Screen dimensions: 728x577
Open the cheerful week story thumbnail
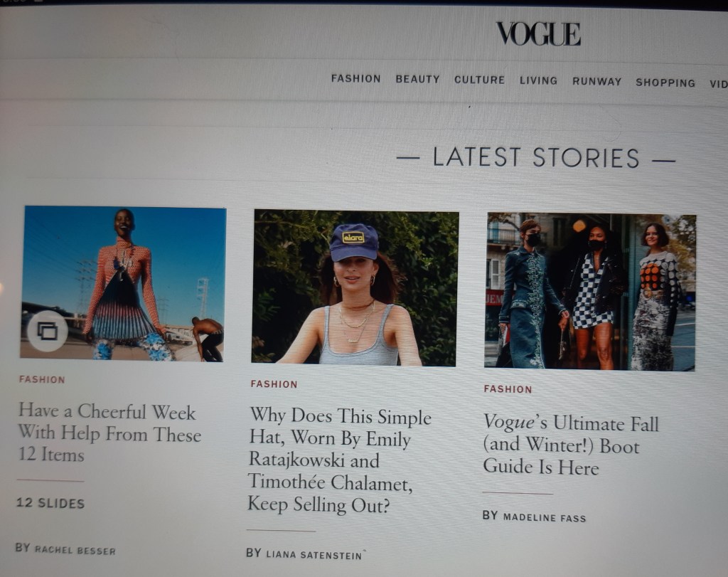coord(123,284)
